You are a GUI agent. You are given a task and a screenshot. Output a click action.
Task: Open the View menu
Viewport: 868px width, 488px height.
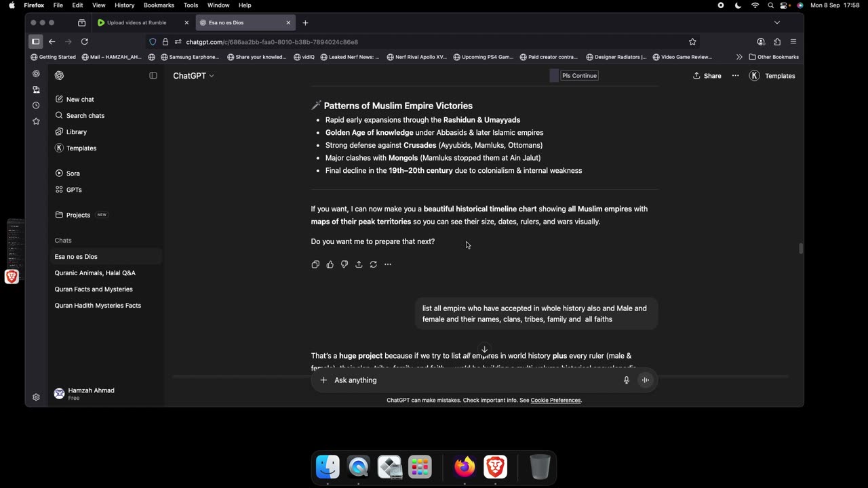98,5
